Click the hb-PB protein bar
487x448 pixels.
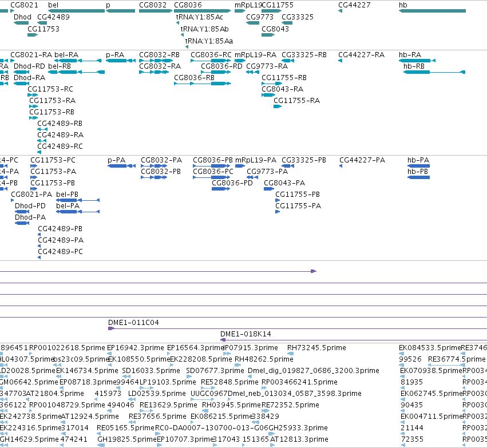coord(418,177)
